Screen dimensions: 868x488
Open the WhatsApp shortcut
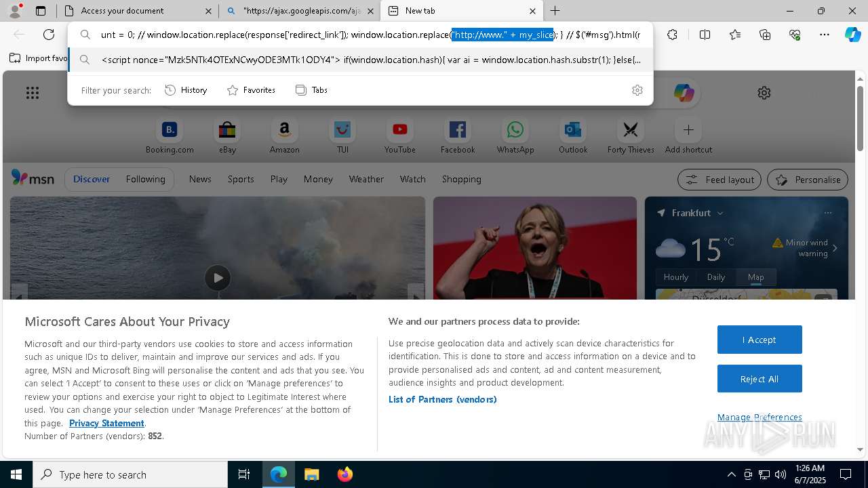pos(515,136)
